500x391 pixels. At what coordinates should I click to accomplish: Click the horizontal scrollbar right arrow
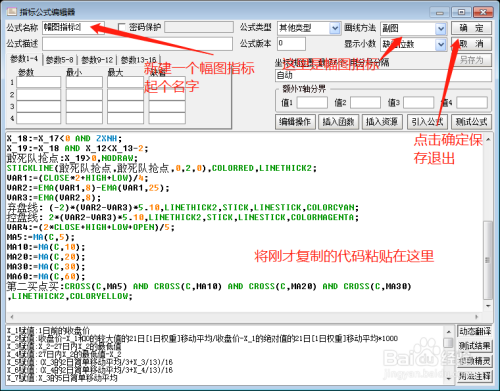click(x=477, y=317)
